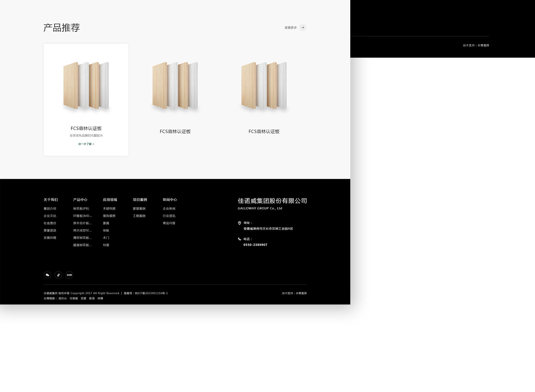Click the arrow icon beside 查看更多
This screenshot has width=535, height=392.
303,28
